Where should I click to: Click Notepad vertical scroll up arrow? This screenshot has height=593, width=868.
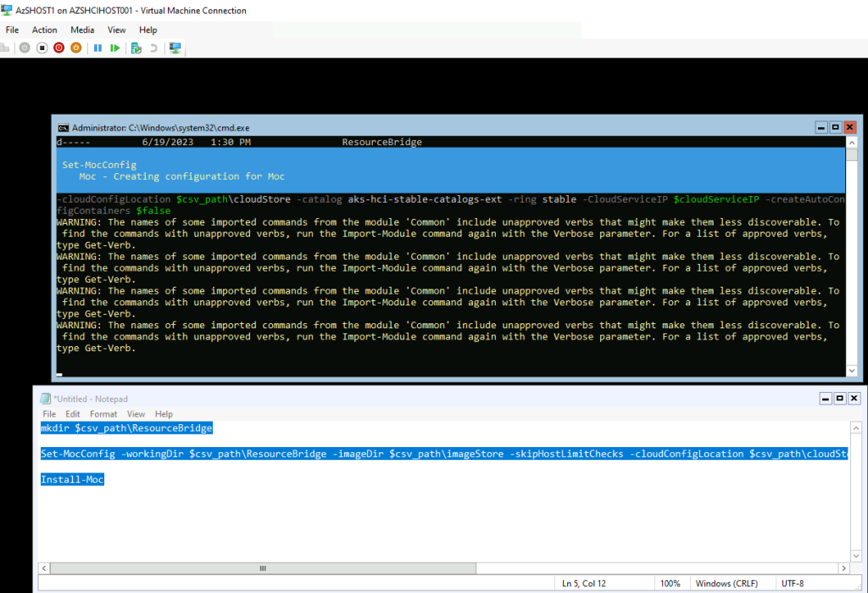click(x=856, y=428)
